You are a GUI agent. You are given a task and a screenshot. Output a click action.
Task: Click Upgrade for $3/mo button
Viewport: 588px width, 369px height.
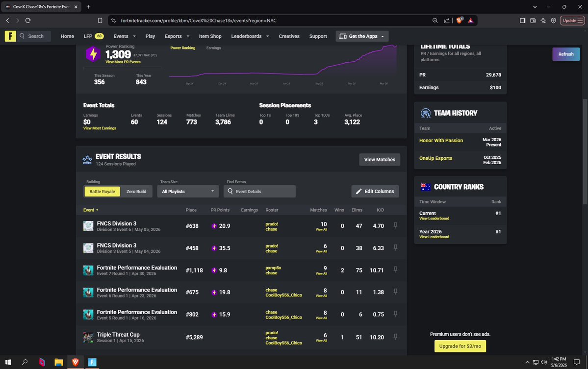[x=460, y=346]
